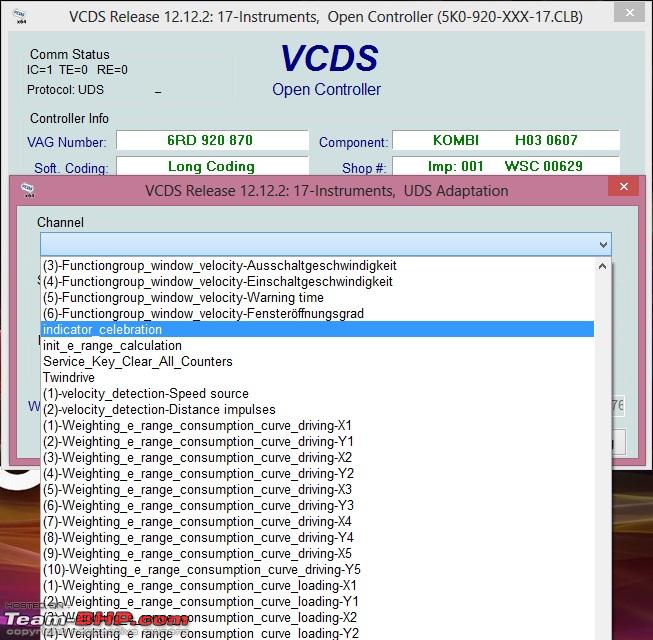The height and width of the screenshot is (640, 653).
Task: Select (2)-Weighting_e_range_consumption_curve_driving-Y1
Action: pos(317,441)
